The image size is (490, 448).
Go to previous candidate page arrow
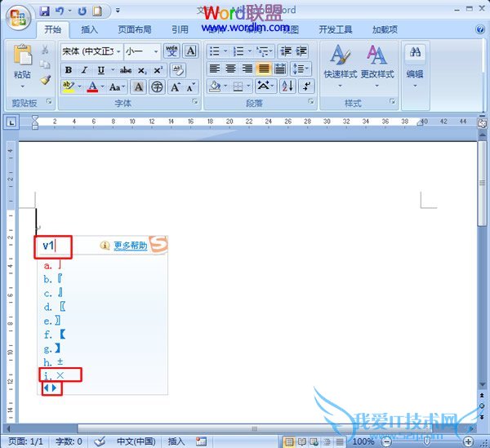click(x=47, y=388)
